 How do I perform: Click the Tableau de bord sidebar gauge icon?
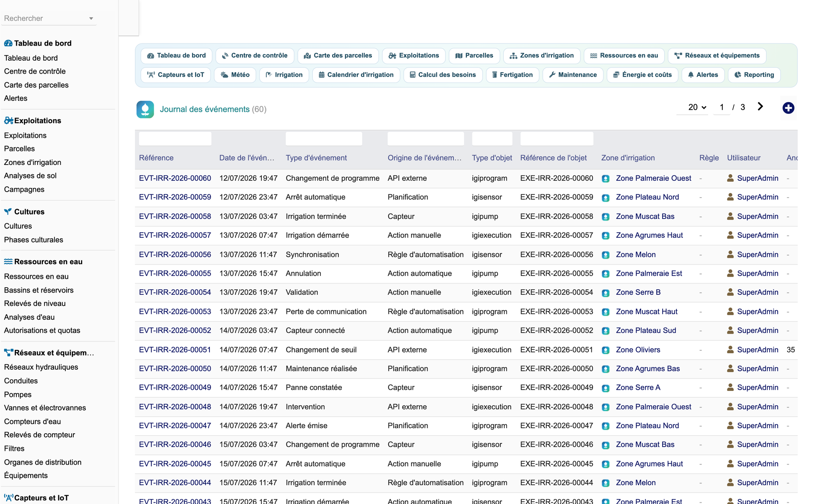[8, 43]
